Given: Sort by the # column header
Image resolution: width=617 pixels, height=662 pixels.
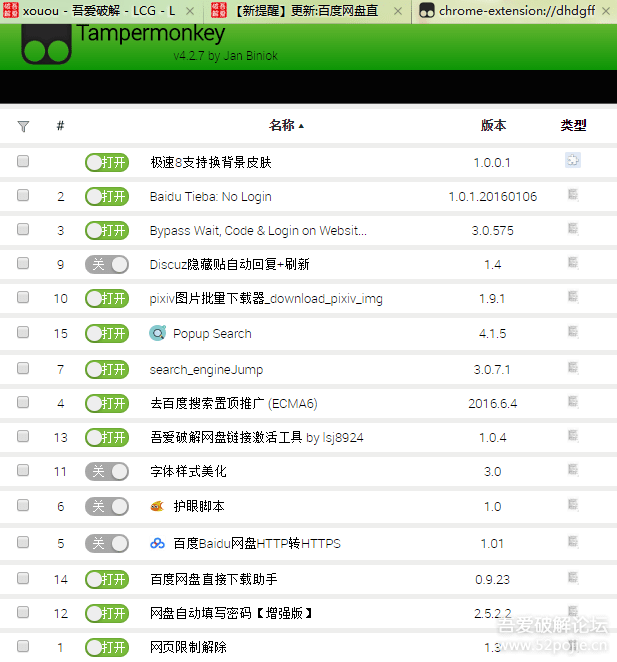Looking at the screenshot, I should pyautogui.click(x=60, y=126).
